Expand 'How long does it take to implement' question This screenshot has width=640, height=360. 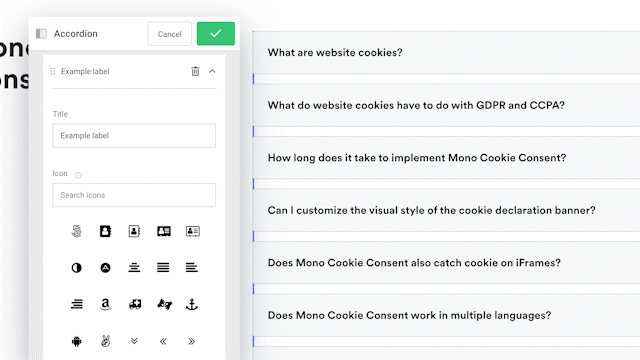446,158
